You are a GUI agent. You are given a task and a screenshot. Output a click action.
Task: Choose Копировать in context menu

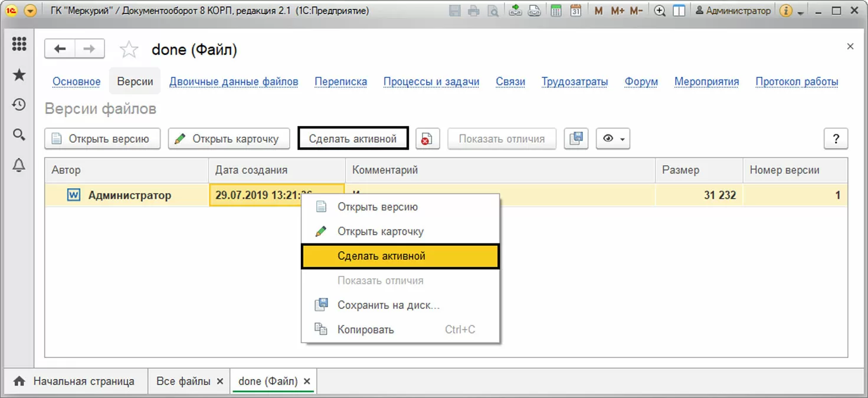click(x=401, y=330)
